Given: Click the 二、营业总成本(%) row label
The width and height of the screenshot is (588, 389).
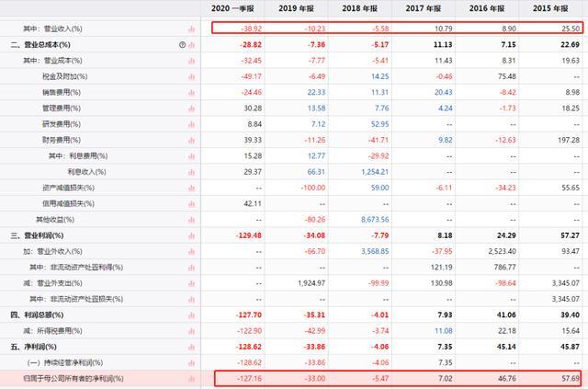Looking at the screenshot, I should pos(40,45).
